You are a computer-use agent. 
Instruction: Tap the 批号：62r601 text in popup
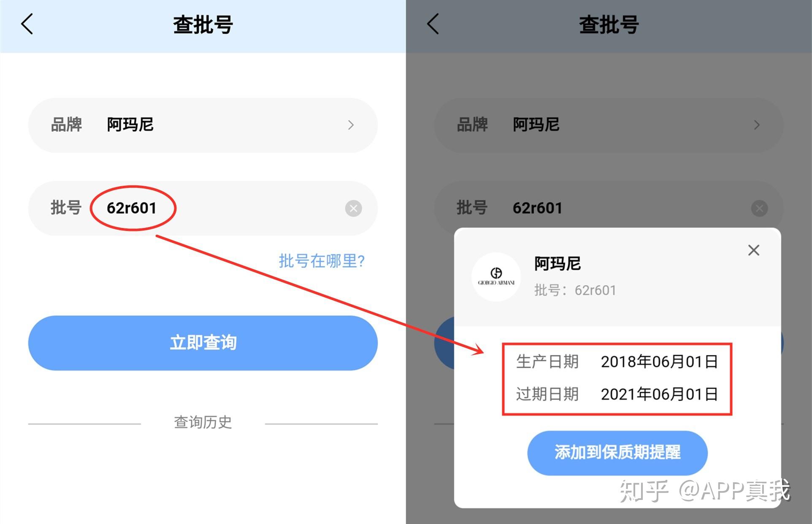pyautogui.click(x=575, y=290)
